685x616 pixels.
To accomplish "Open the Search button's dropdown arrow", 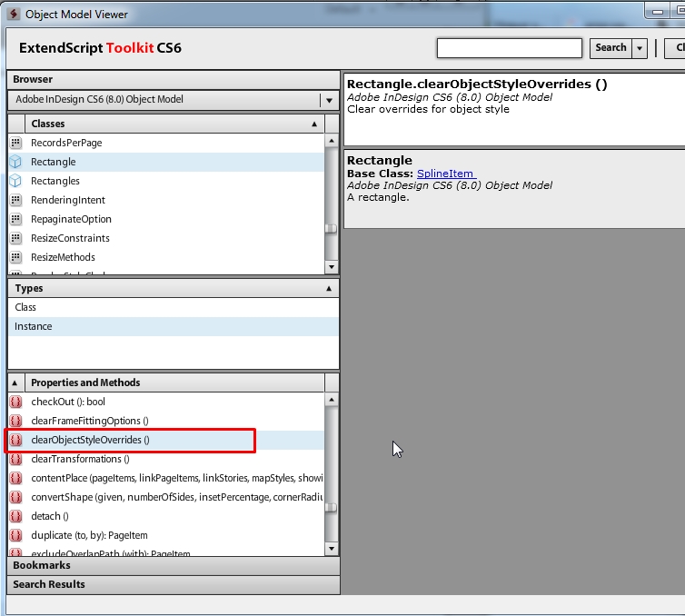I will pyautogui.click(x=640, y=48).
